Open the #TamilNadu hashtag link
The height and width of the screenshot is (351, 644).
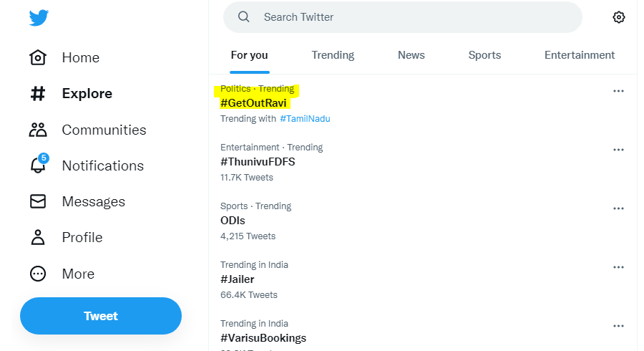pyautogui.click(x=305, y=119)
